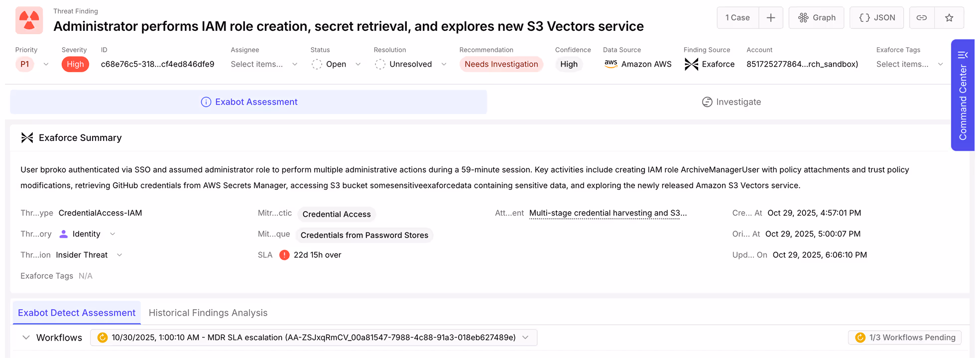The height and width of the screenshot is (358, 980).
Task: Select the Historical Findings Analysis tab
Action: [208, 313]
